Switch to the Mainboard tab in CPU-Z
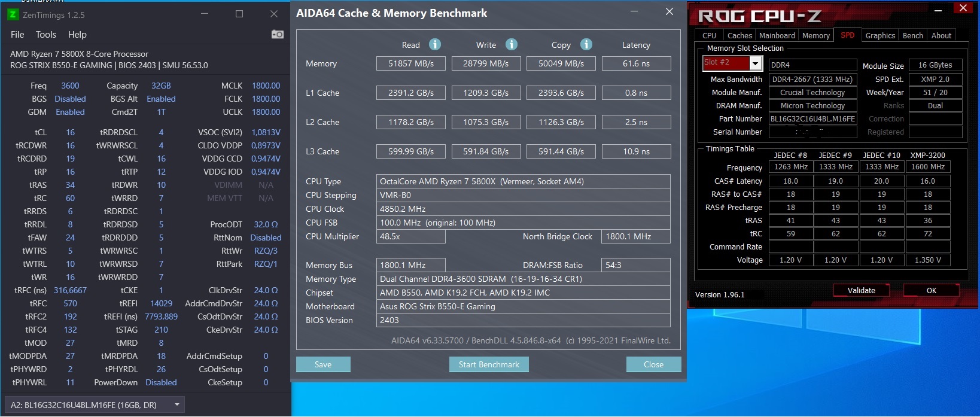Viewport: 980px width, 417px height. tap(777, 36)
